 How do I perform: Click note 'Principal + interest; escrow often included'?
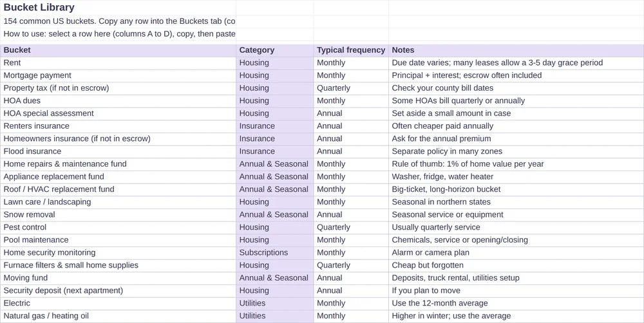516,75
